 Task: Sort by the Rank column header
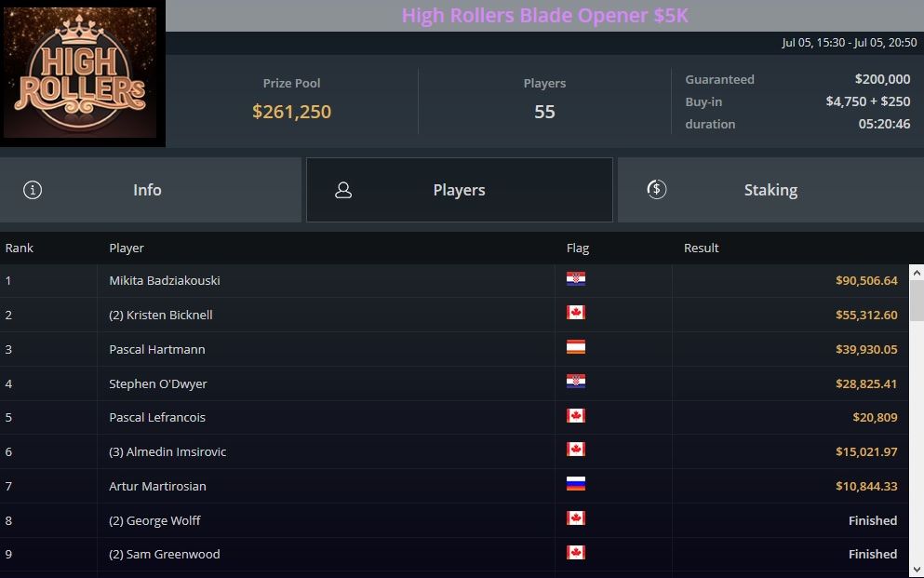[20, 248]
